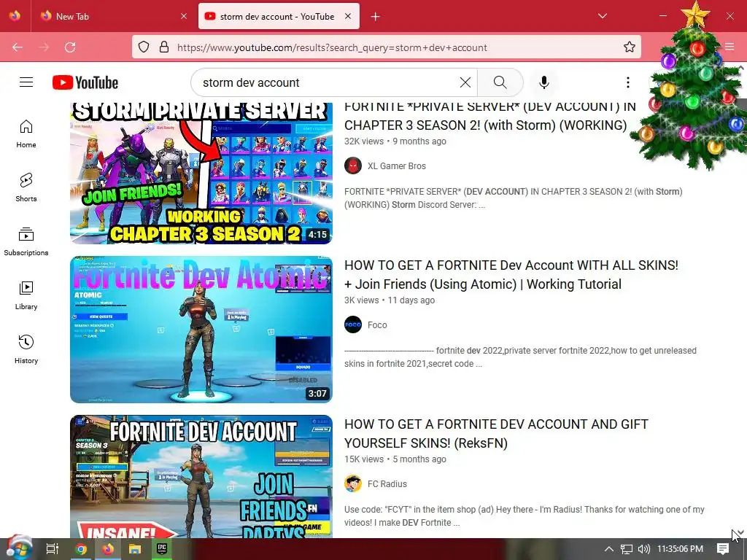Image resolution: width=747 pixels, height=560 pixels.
Task: Click the Firefox View pinned icon
Action: click(15, 16)
